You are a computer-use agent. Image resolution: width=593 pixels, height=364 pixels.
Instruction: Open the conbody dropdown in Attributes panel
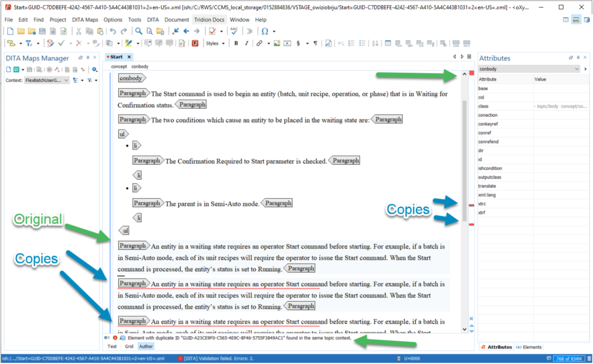pos(576,68)
